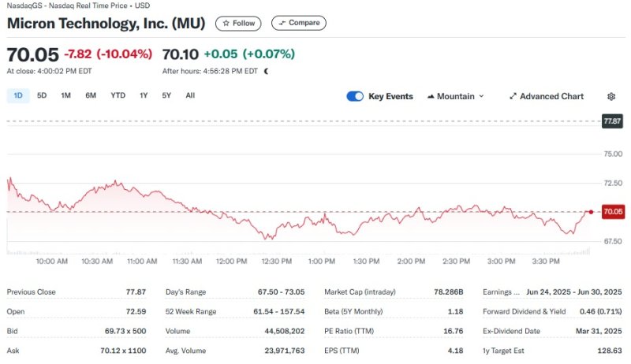This screenshot has height=364, width=631.
Task: Follow Micron Technology stock
Action: click(x=238, y=24)
